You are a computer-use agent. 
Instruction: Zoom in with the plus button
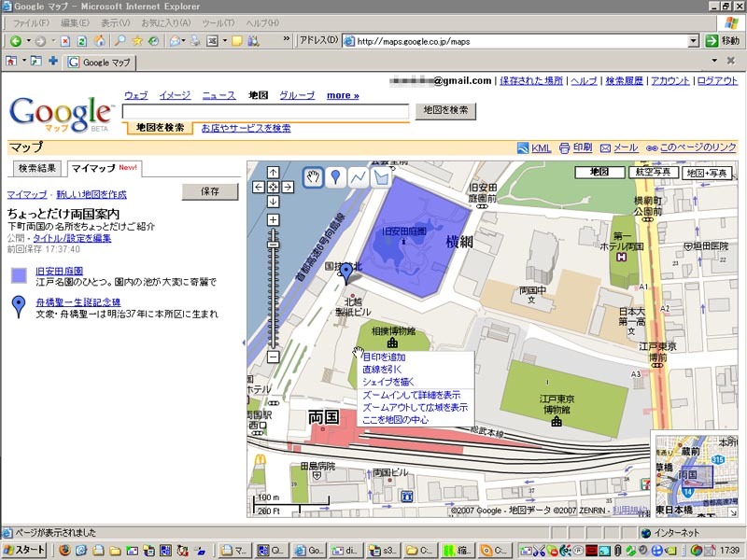[x=273, y=220]
